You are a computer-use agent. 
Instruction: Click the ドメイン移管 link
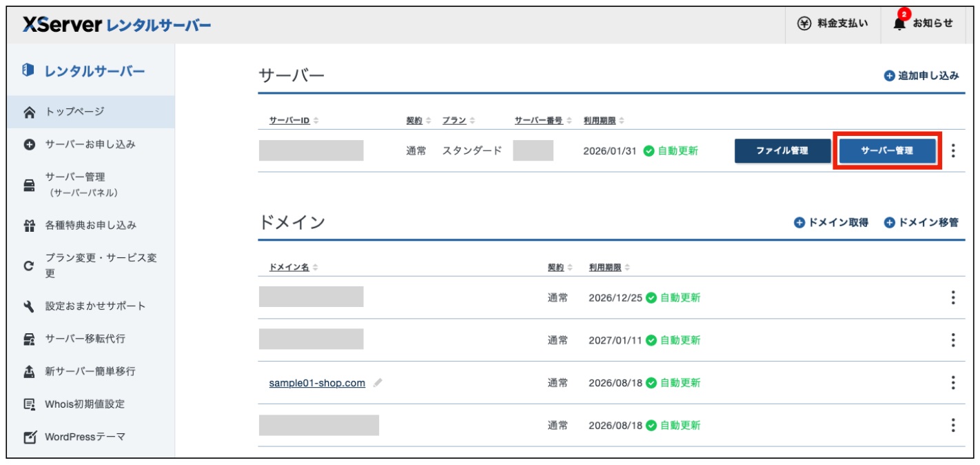921,223
